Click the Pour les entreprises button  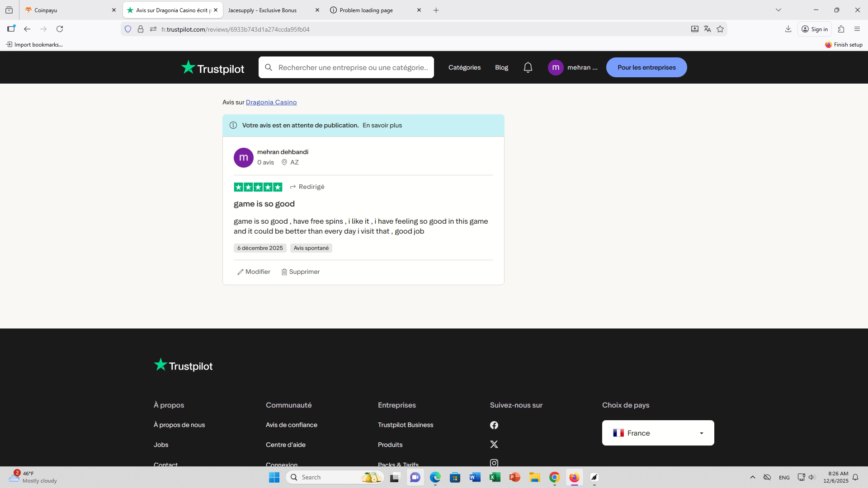[x=646, y=67]
